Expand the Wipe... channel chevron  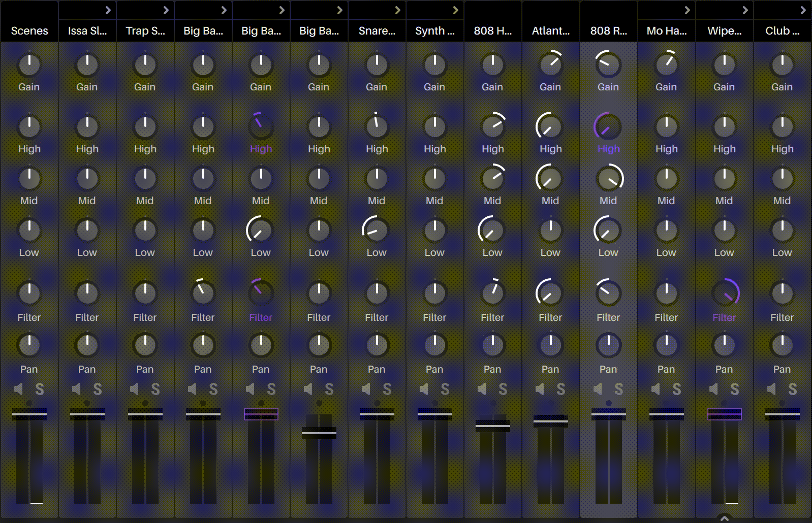(745, 10)
